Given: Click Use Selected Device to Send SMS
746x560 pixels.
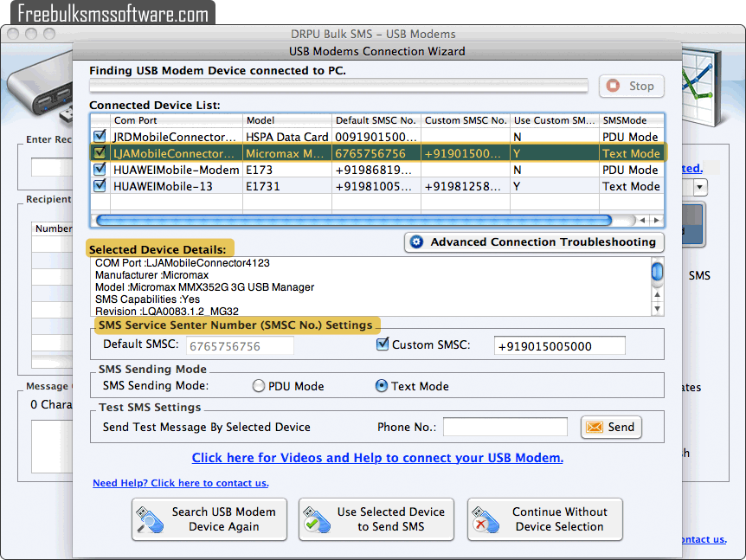Looking at the screenshot, I should click(376, 519).
